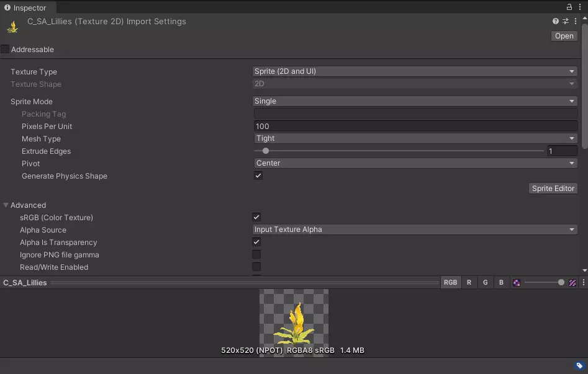Enable Ignore PNG file gamma

click(256, 254)
